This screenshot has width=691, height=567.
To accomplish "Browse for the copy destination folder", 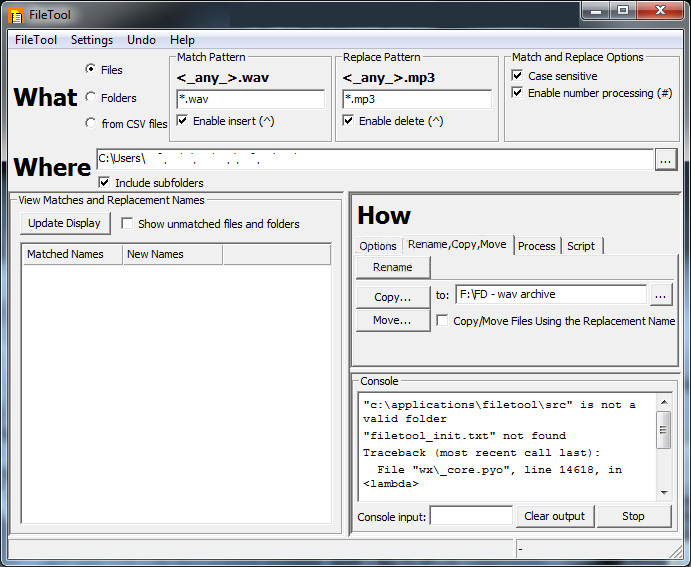I will (661, 295).
